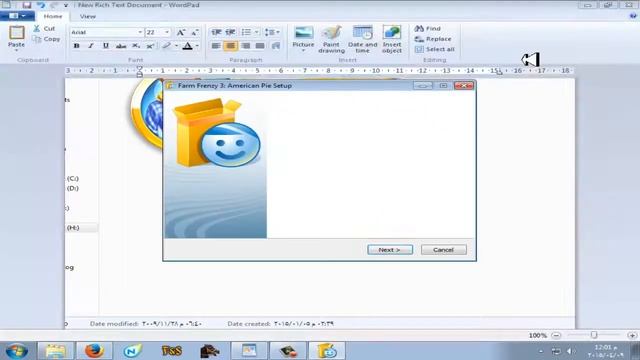Click Cancel in Farm Frenzy setup

pyautogui.click(x=443, y=250)
